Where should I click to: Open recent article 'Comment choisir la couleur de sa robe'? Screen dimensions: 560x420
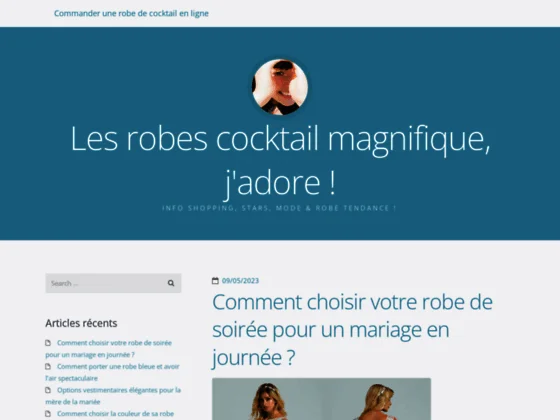[115, 414]
